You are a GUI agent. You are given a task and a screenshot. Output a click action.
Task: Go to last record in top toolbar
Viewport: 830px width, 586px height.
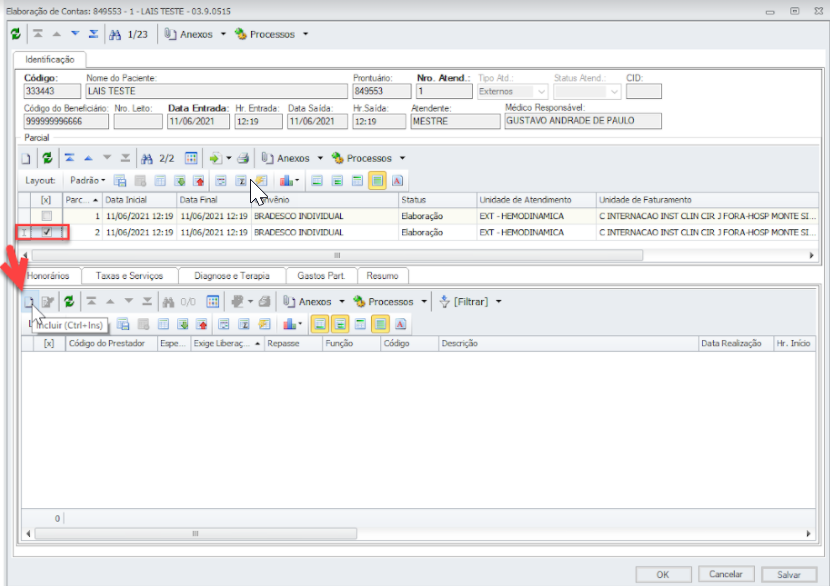pyautogui.click(x=93, y=34)
